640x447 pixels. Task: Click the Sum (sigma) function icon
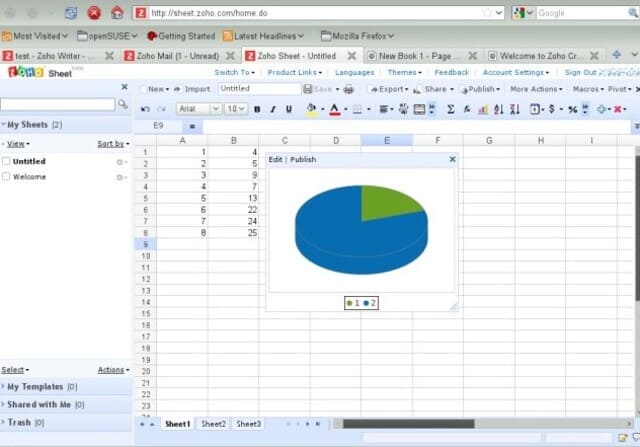[451, 109]
